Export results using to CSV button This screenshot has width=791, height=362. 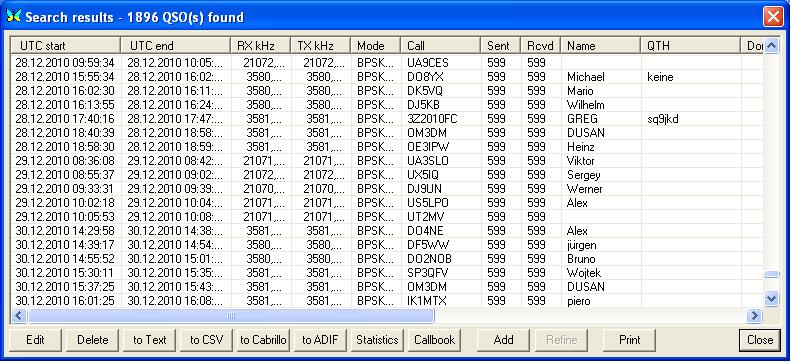[207, 340]
